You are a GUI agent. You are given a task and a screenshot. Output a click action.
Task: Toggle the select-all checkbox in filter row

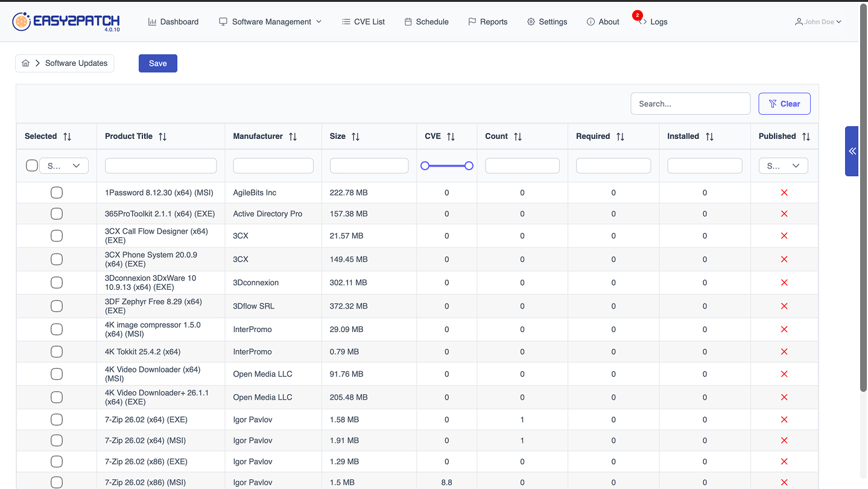pyautogui.click(x=32, y=165)
